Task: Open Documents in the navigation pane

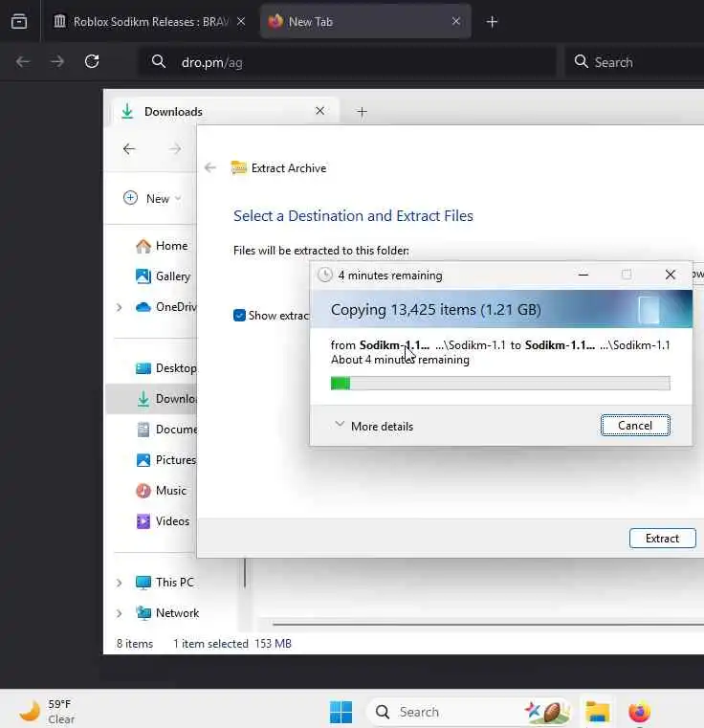Action: 165,430
